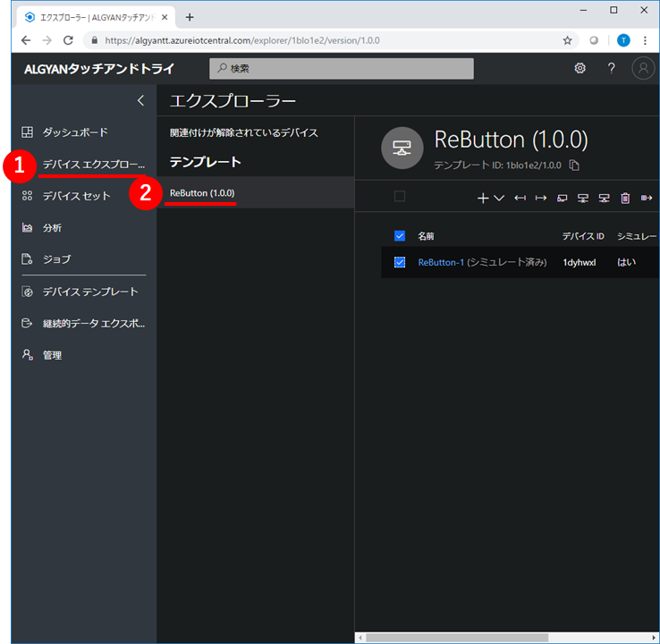This screenshot has width=660, height=644.
Task: Click the grey extension circle icon
Action: (594, 40)
